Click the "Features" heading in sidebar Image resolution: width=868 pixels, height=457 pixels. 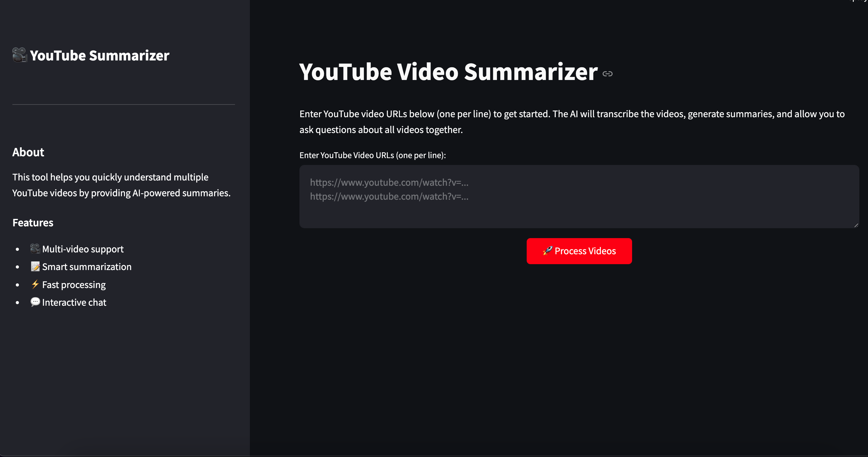point(33,223)
